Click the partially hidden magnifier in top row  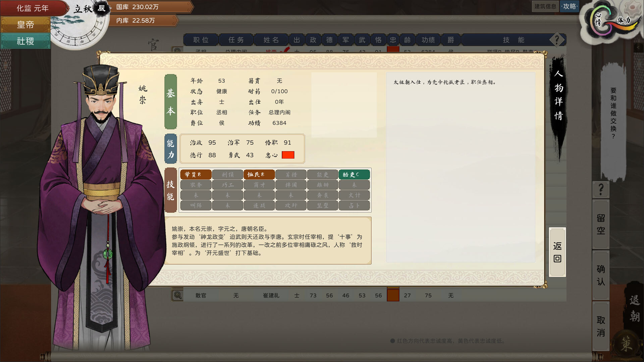click(x=177, y=51)
